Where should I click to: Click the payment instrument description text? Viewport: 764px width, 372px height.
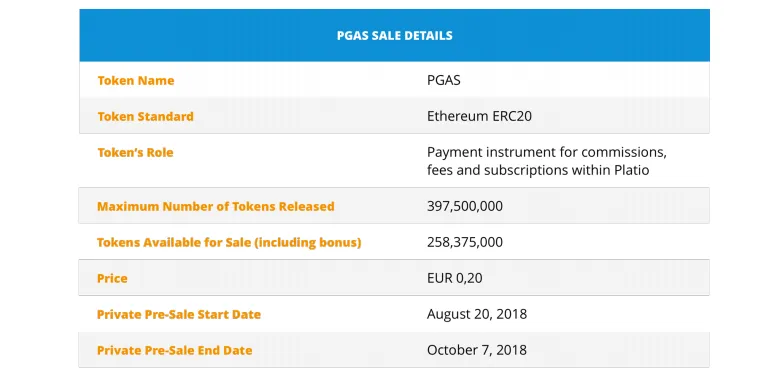[547, 161]
